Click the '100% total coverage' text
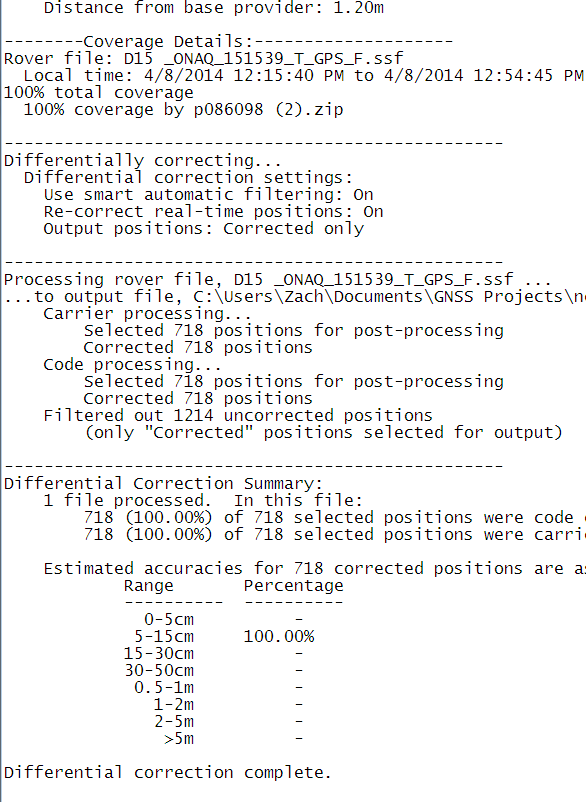The image size is (586, 802). point(99,93)
